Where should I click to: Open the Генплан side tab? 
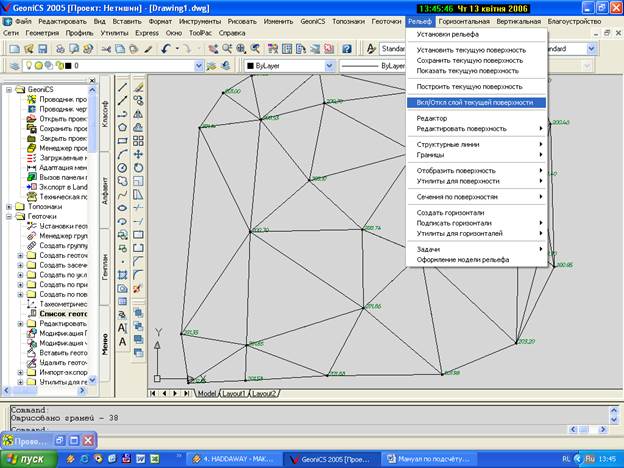(105, 267)
